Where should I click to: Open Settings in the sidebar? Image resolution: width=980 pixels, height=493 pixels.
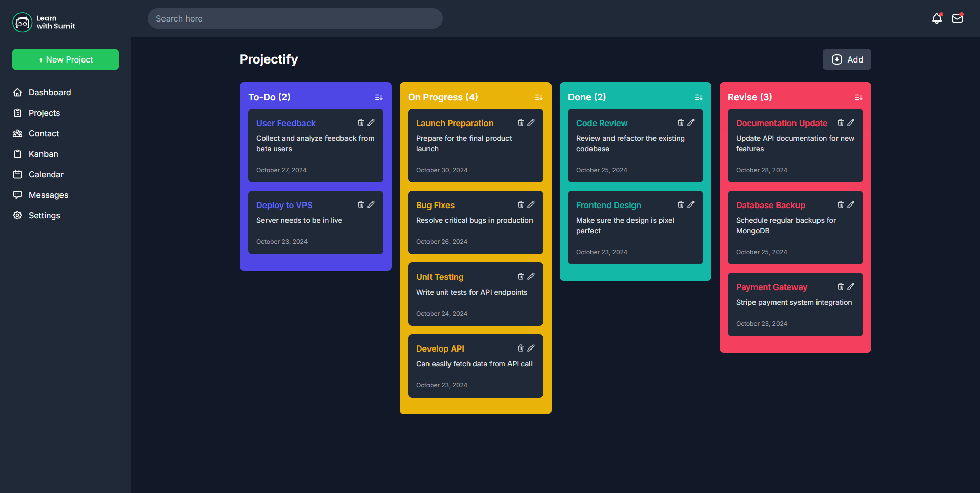click(x=44, y=215)
